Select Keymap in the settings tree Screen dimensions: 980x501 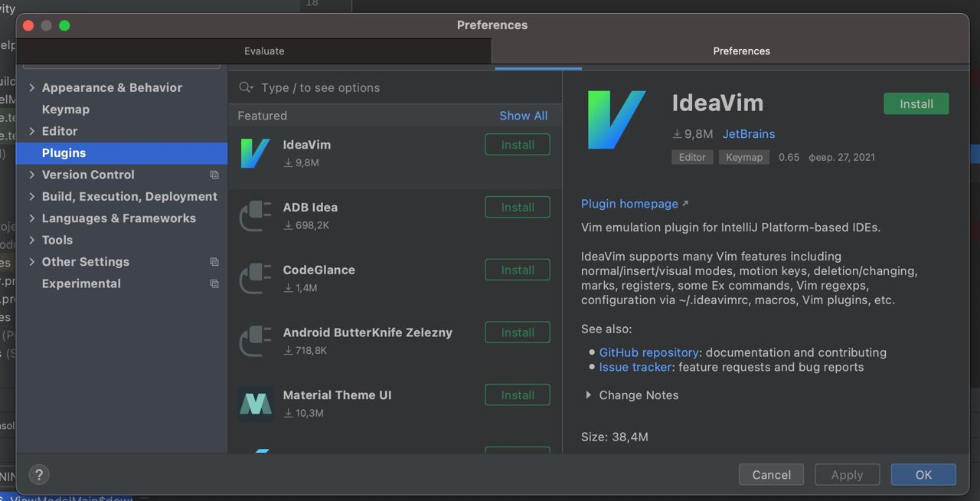pos(66,110)
